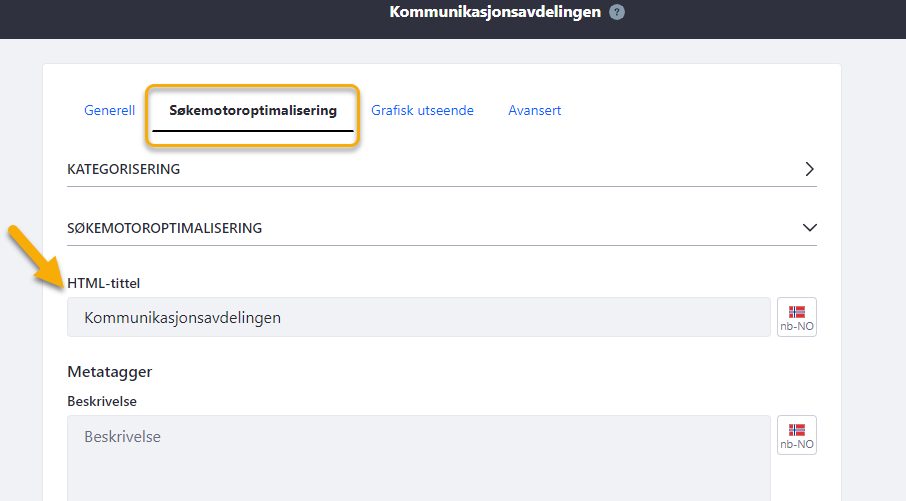
Task: Click the HTML-tittel field label
Action: [103, 283]
